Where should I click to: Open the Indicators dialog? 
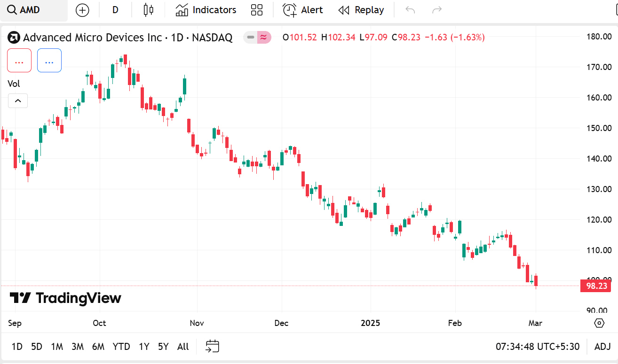[x=206, y=10]
